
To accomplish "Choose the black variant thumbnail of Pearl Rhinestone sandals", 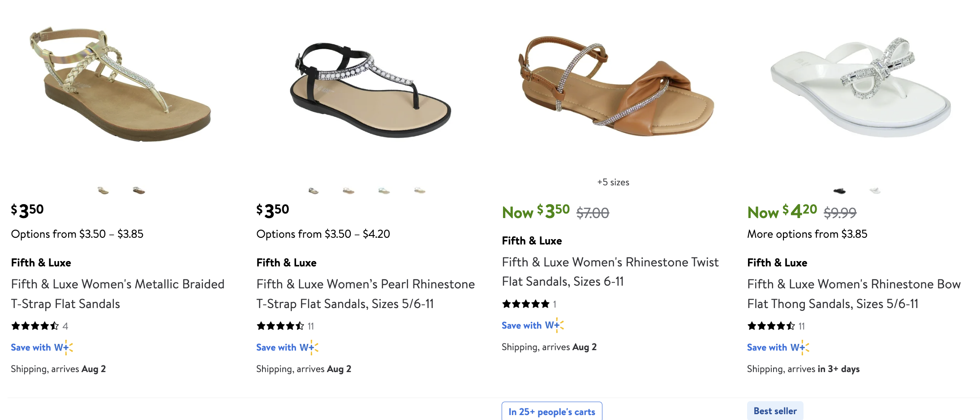I will pyautogui.click(x=314, y=191).
